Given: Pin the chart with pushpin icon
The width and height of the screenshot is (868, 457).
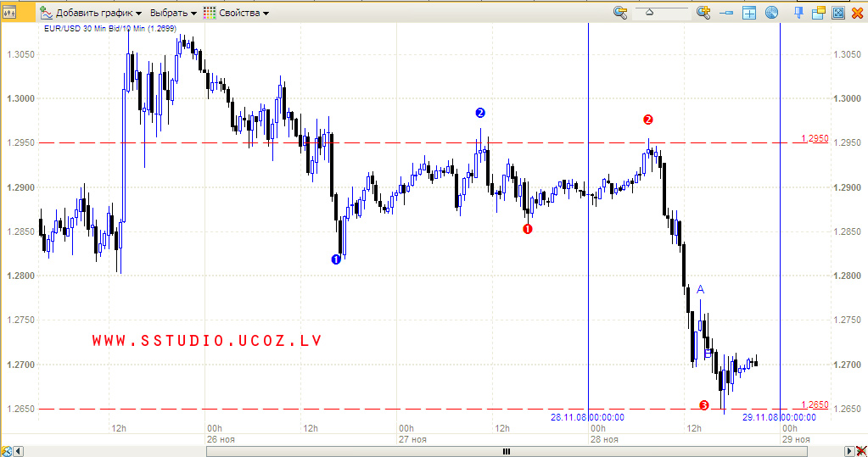Looking at the screenshot, I should click(x=798, y=12).
